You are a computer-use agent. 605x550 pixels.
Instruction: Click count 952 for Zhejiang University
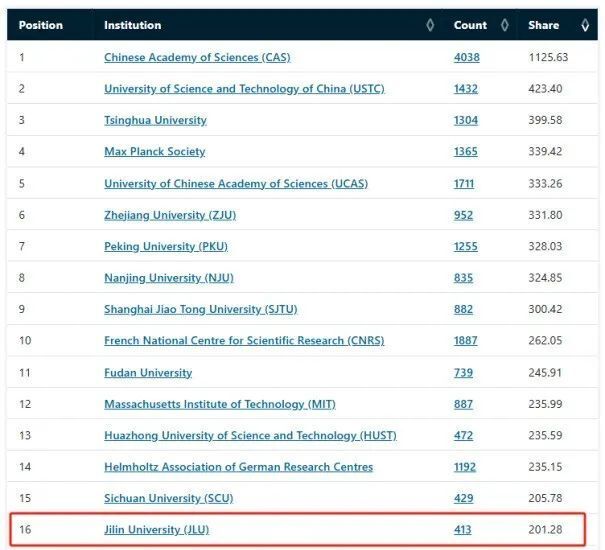point(463,215)
